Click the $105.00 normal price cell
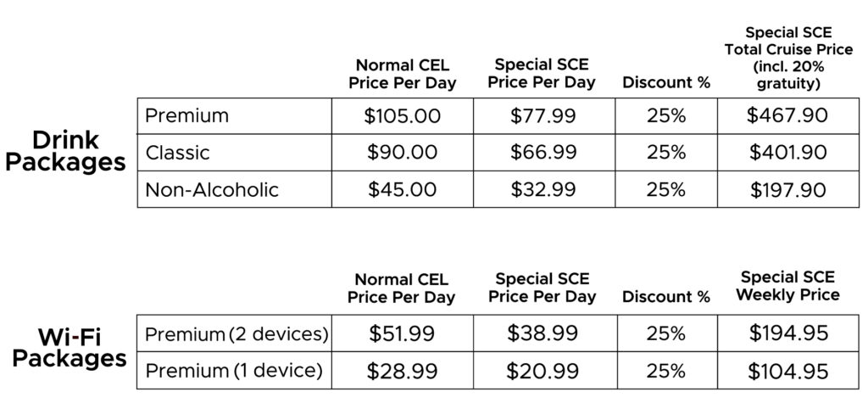Screen dimensions: 868x403 (404, 115)
